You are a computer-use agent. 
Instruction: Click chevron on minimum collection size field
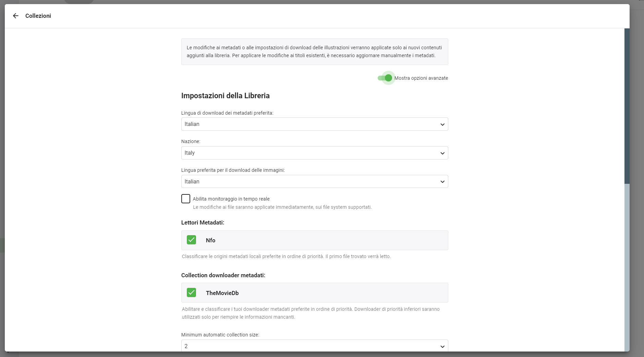tap(442, 346)
